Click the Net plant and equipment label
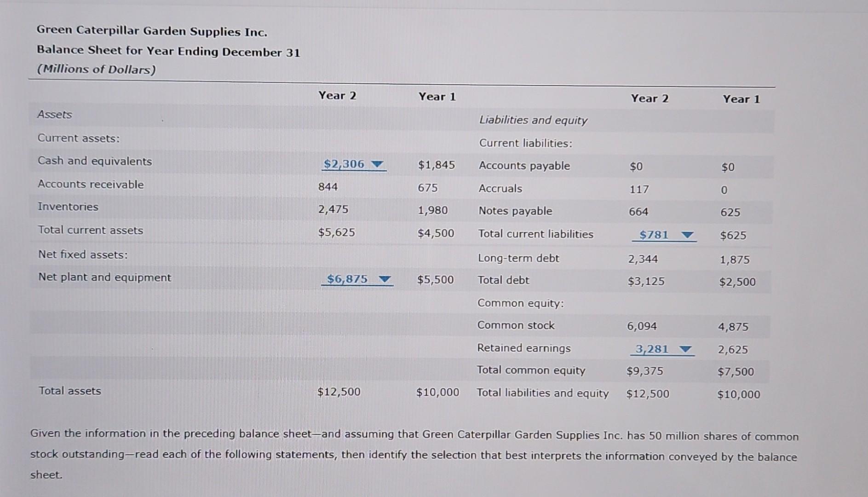The width and height of the screenshot is (868, 497). (105, 277)
